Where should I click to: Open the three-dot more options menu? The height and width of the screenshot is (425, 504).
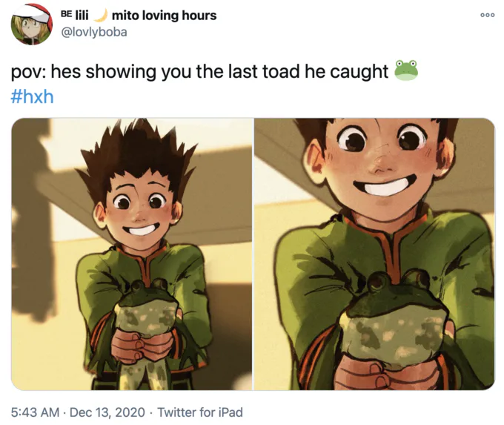(x=487, y=15)
